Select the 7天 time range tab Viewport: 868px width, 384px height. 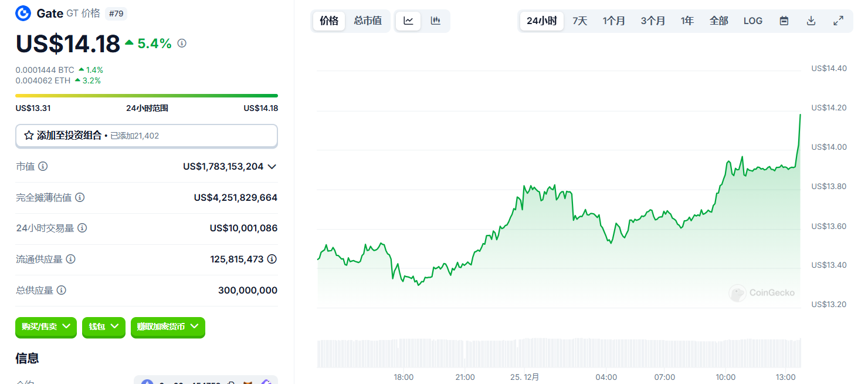click(x=579, y=21)
